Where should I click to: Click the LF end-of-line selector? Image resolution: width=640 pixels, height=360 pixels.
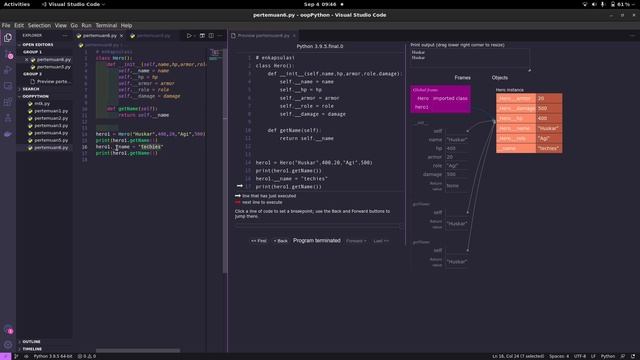(593, 356)
